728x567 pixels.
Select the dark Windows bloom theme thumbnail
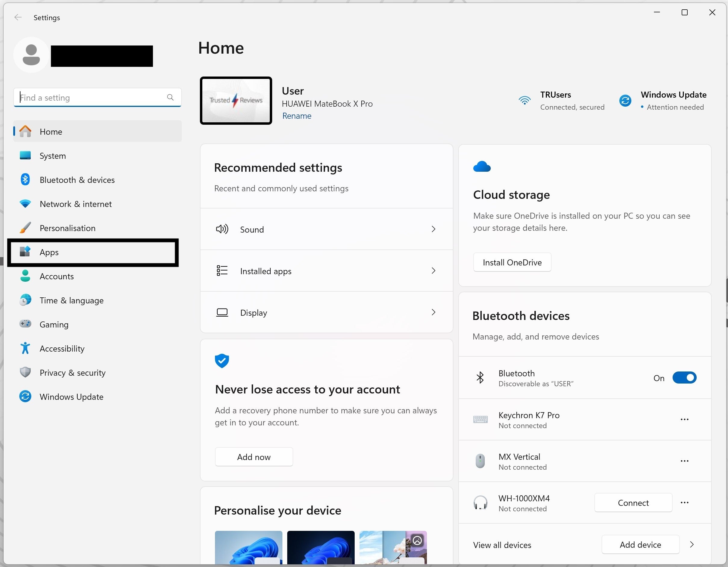(x=321, y=548)
